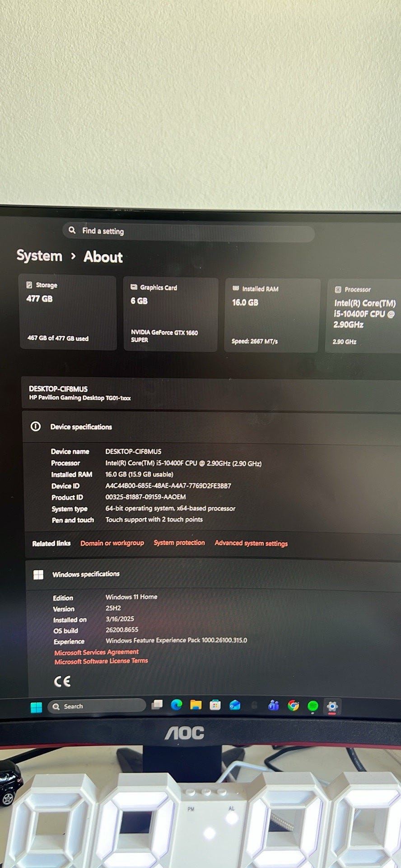
Task: Select the Product ID value 00325-81887-09159-AAOEM
Action: [x=145, y=497]
